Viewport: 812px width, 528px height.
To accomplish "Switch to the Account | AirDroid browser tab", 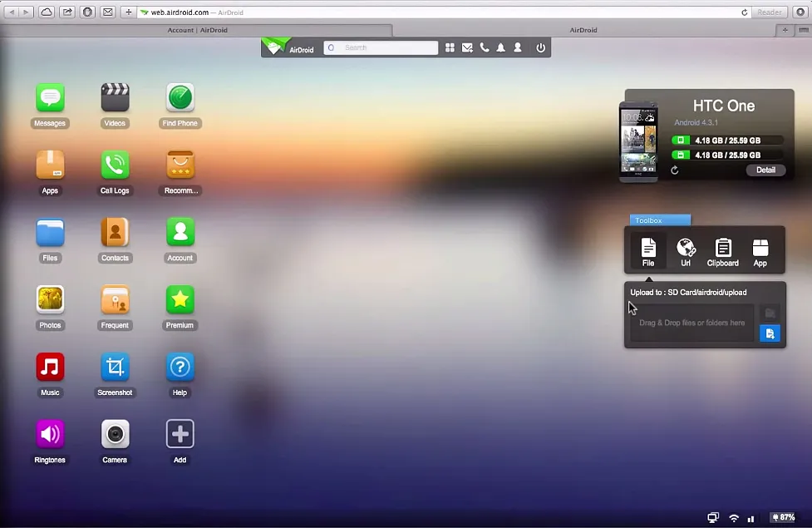I will [x=197, y=30].
